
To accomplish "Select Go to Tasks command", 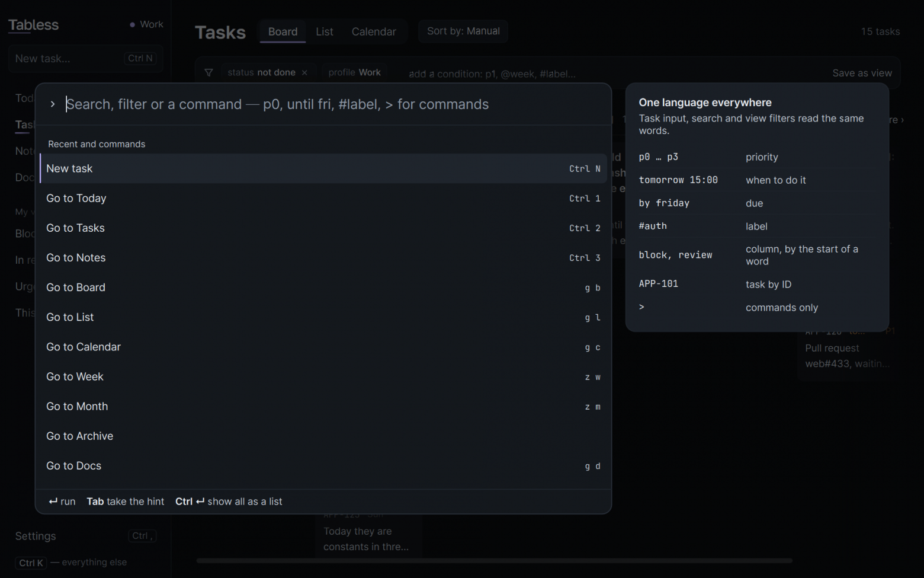I will pyautogui.click(x=323, y=228).
